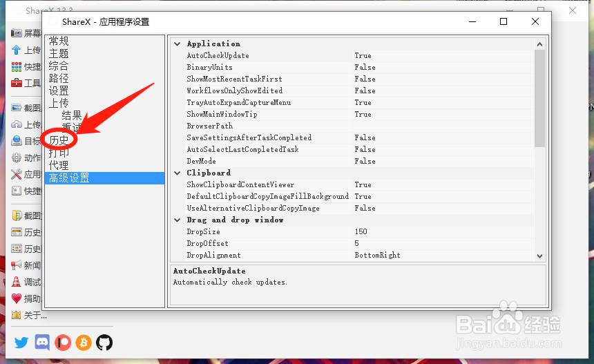Image resolution: width=594 pixels, height=364 pixels.
Task: Collapse the Clipboard category
Action: coord(178,173)
